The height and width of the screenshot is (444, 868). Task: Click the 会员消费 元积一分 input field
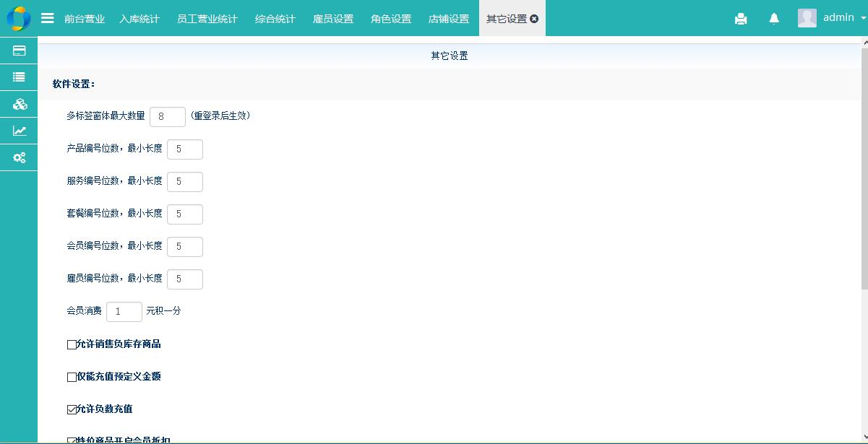click(124, 312)
